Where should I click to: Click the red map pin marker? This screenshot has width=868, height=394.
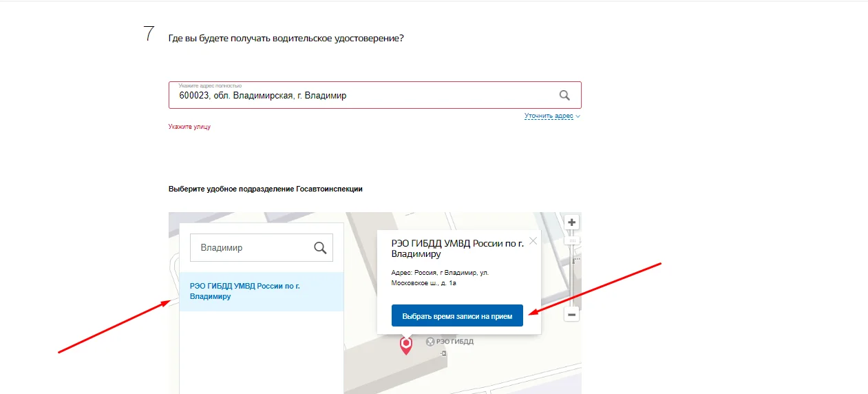(x=406, y=345)
